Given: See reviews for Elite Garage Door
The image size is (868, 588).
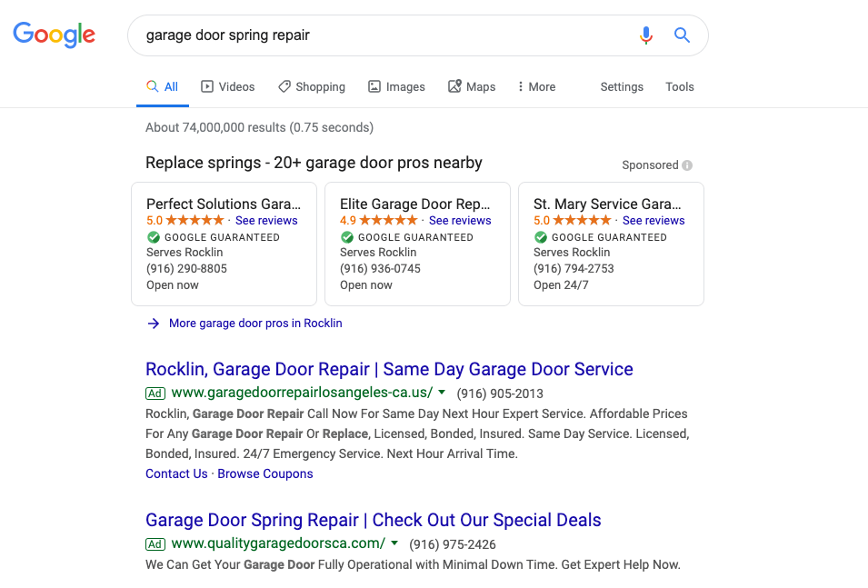Looking at the screenshot, I should (460, 220).
